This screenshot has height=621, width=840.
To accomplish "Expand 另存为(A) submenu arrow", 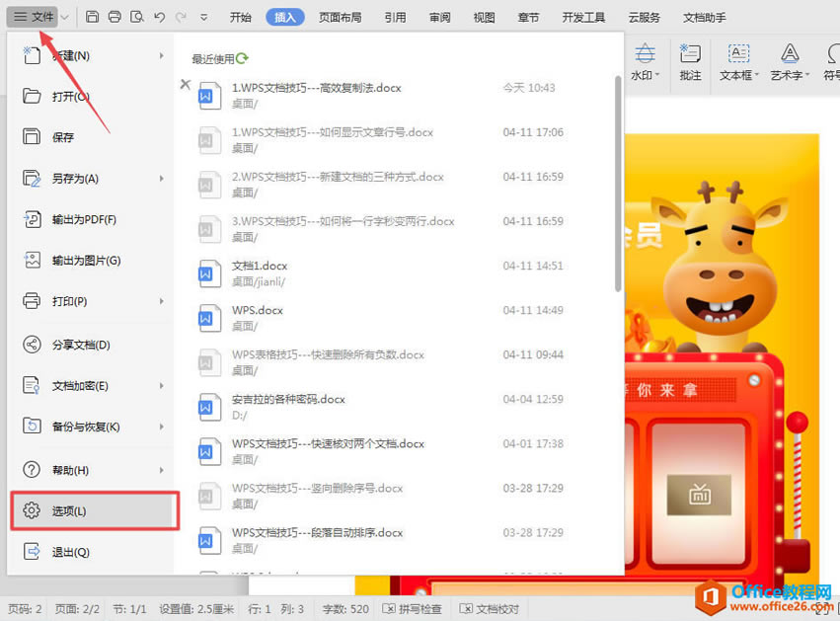I will (161, 179).
